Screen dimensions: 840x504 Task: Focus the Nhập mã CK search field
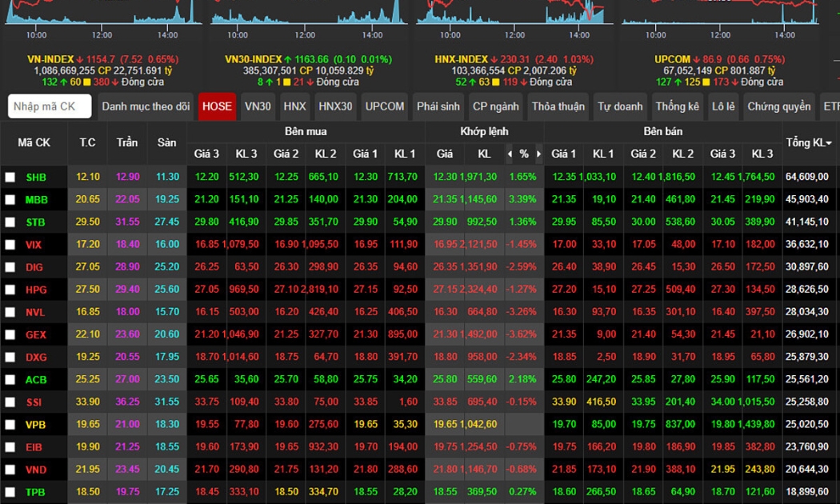[50, 106]
